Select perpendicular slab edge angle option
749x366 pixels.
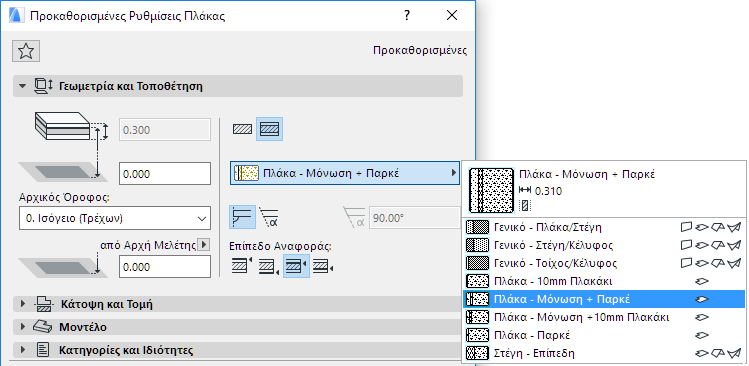click(243, 218)
